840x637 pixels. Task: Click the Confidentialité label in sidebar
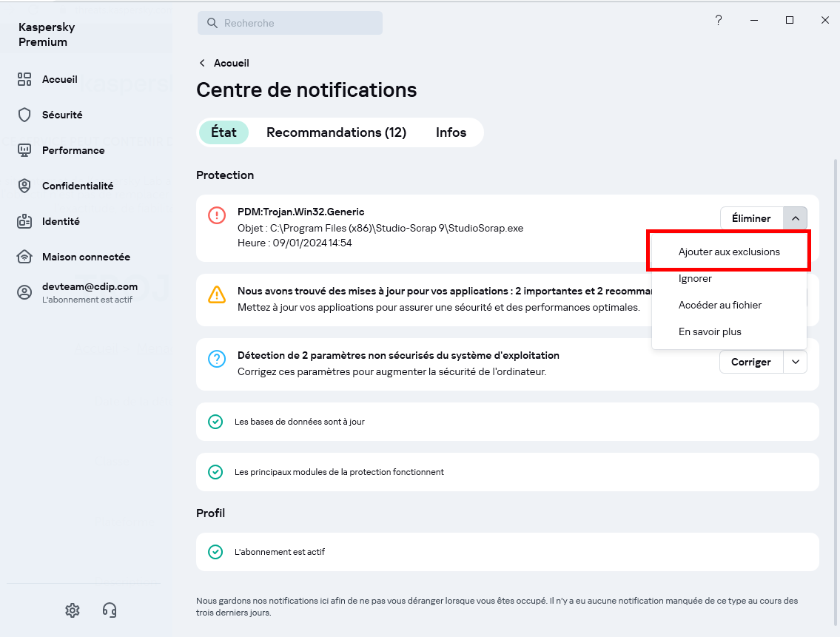coord(78,186)
